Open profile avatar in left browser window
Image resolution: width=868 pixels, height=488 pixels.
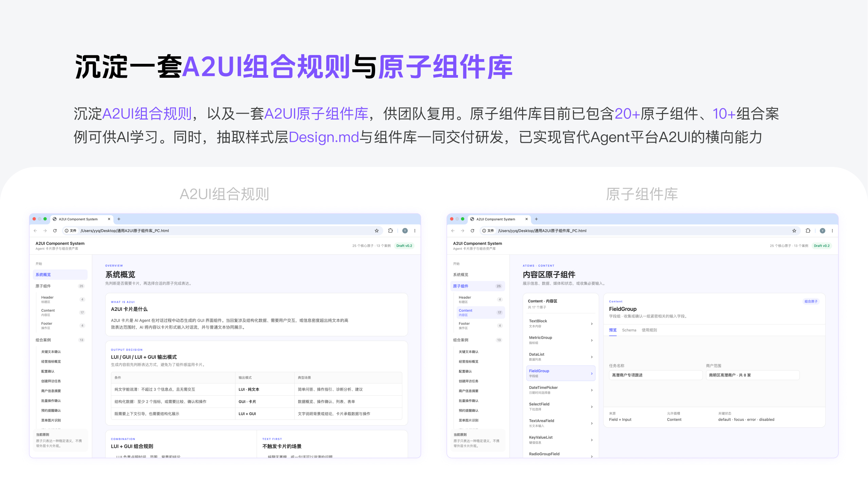point(405,231)
